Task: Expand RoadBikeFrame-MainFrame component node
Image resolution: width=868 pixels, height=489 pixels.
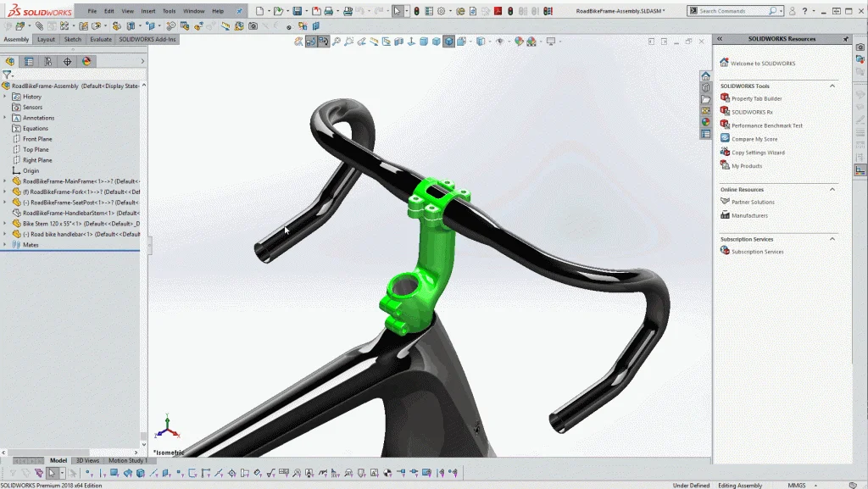Action: tap(5, 181)
